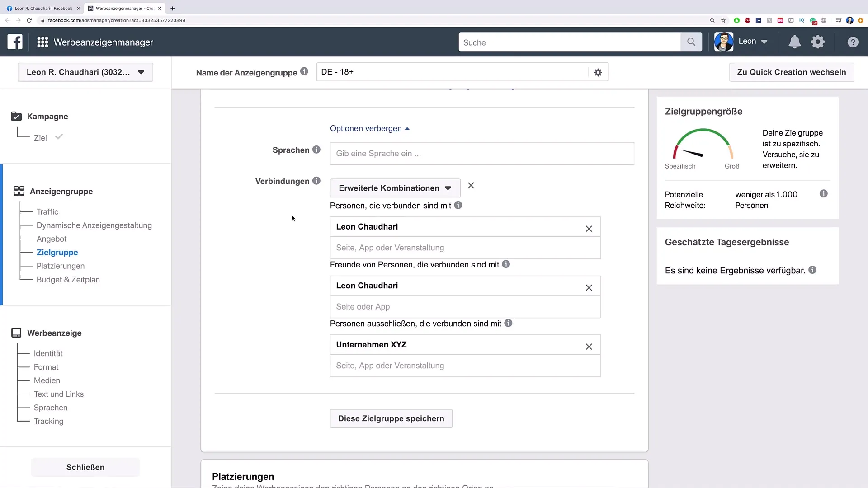This screenshot has width=868, height=488.
Task: Click the Werbeanzeige section icon
Action: click(x=16, y=333)
